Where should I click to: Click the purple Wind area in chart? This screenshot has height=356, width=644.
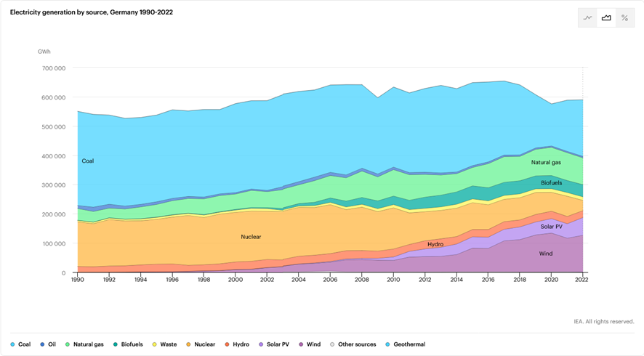click(545, 254)
